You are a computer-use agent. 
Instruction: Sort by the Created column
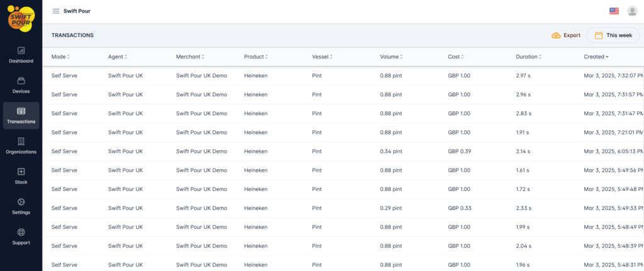596,57
